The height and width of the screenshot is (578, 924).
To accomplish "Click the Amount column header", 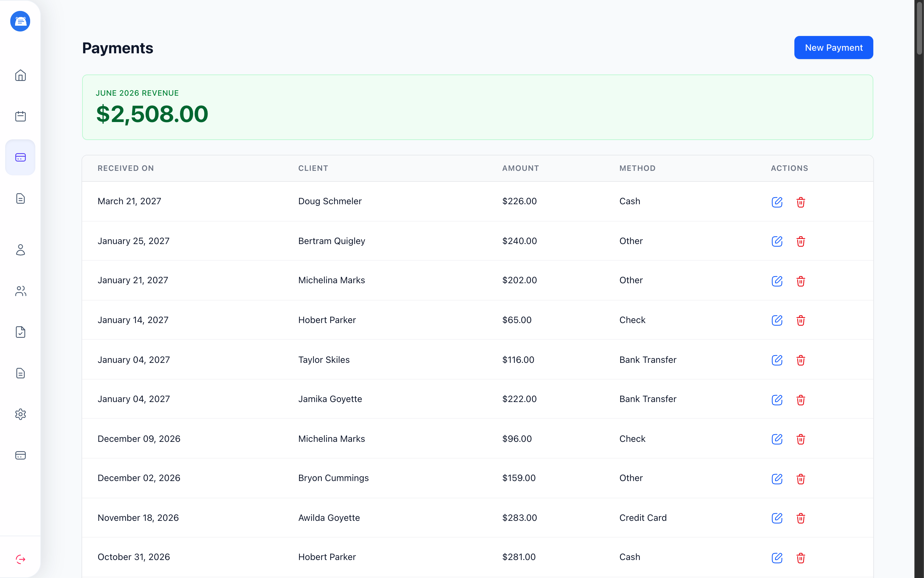I will [x=520, y=168].
